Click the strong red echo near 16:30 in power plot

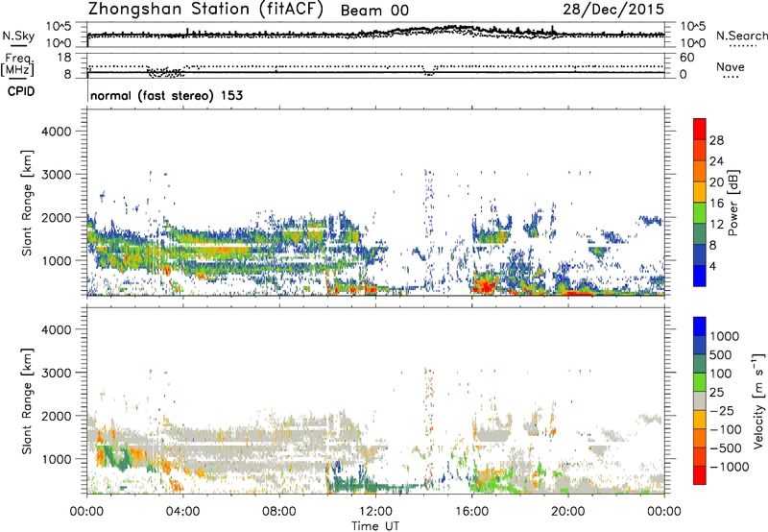tap(485, 285)
